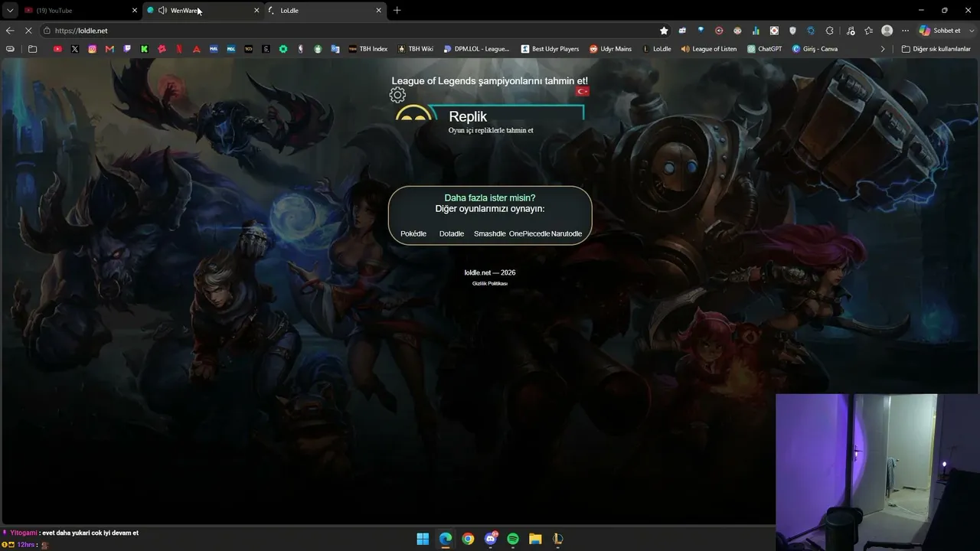Open Discord from the taskbar
Viewport: 980px width, 551px height.
coord(491,539)
